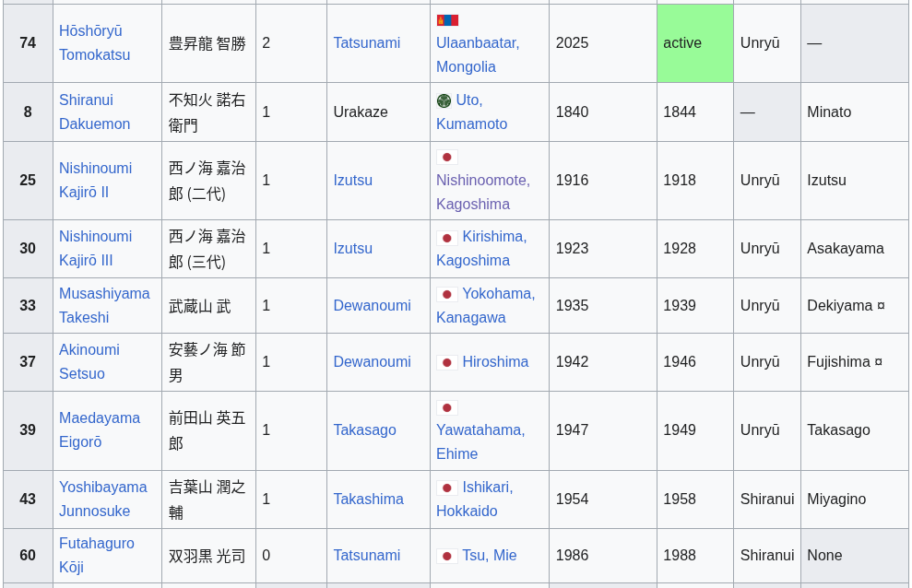Follow the Izutsu stable link in Nishinoumi Kajirō III row
The height and width of the screenshot is (588, 912).
352,248
